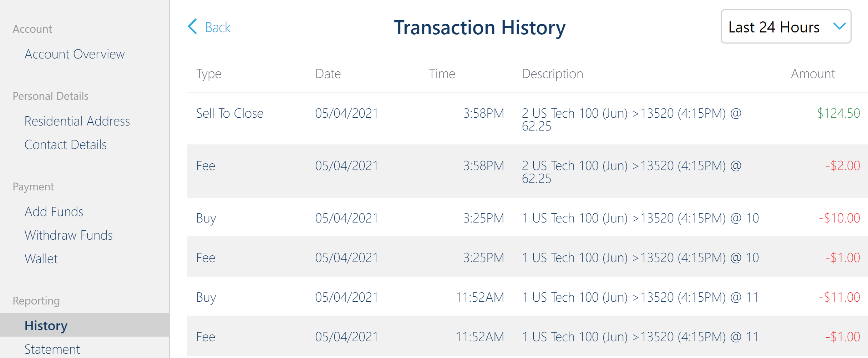Click the Date column header
This screenshot has height=358, width=868.
(328, 74)
